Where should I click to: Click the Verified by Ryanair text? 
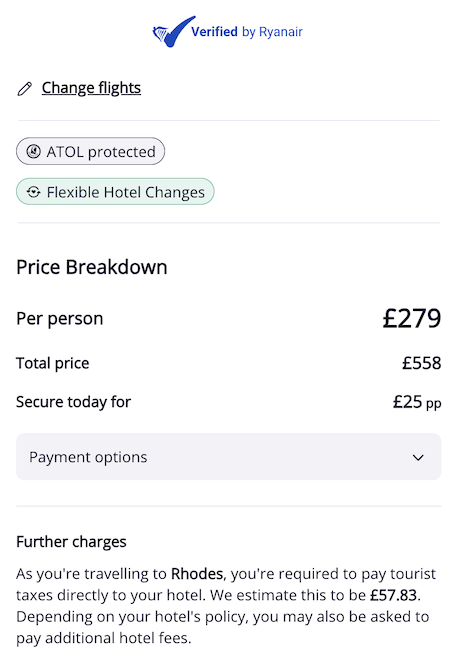point(247,32)
